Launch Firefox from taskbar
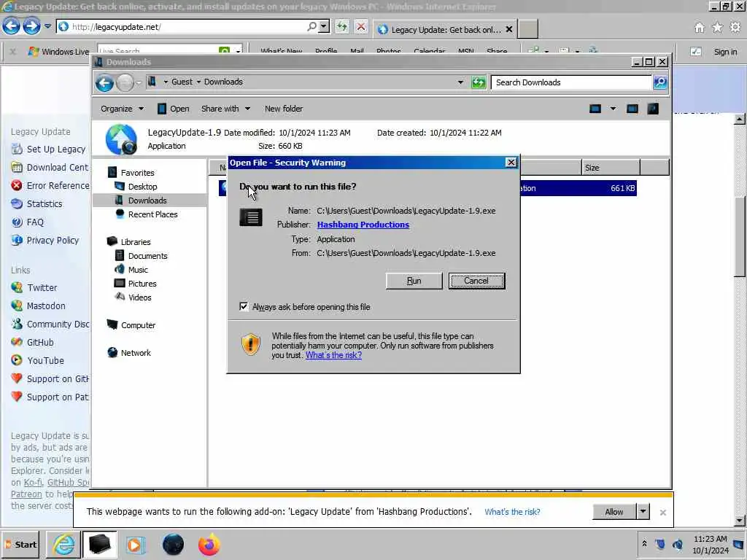 click(209, 545)
